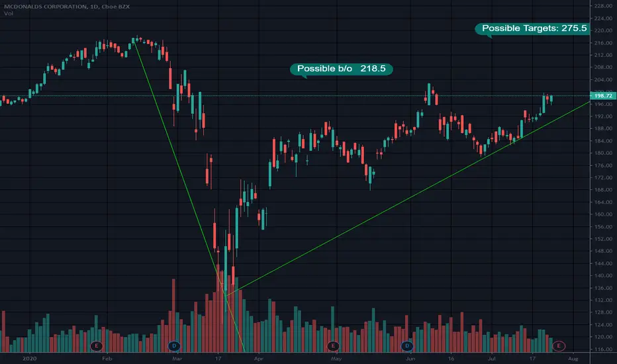
Task: Open the dividend D marker near Mar
Action: tap(174, 346)
